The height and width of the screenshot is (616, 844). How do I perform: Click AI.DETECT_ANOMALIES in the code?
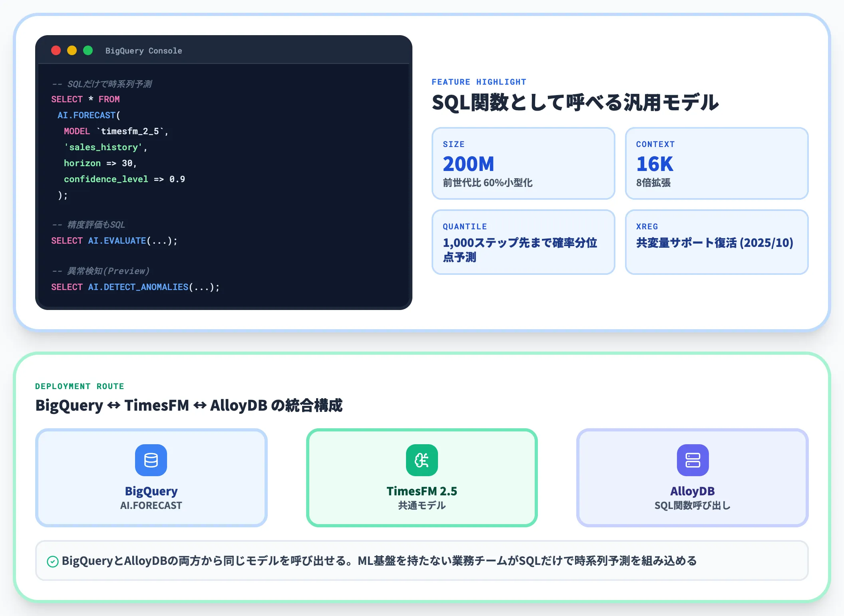point(138,287)
